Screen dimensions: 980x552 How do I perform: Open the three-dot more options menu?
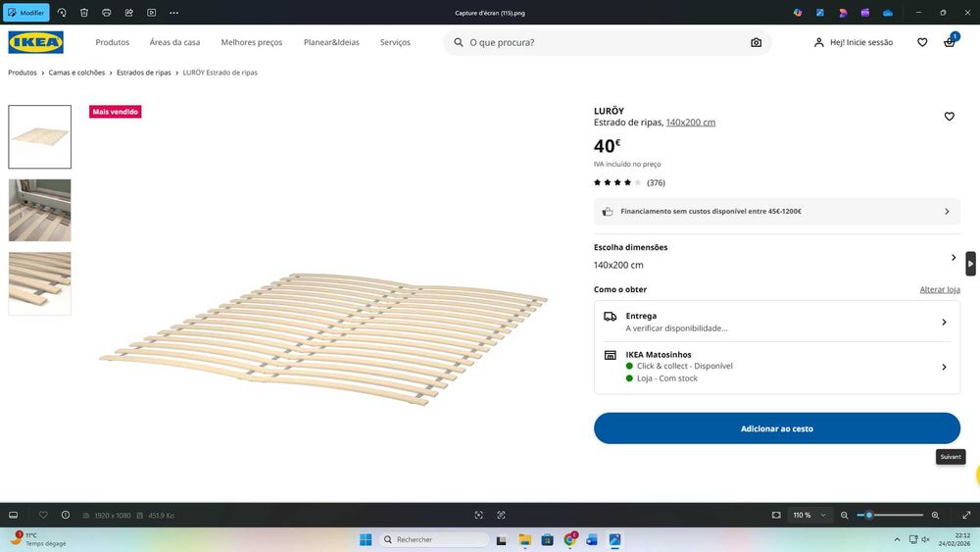174,13
